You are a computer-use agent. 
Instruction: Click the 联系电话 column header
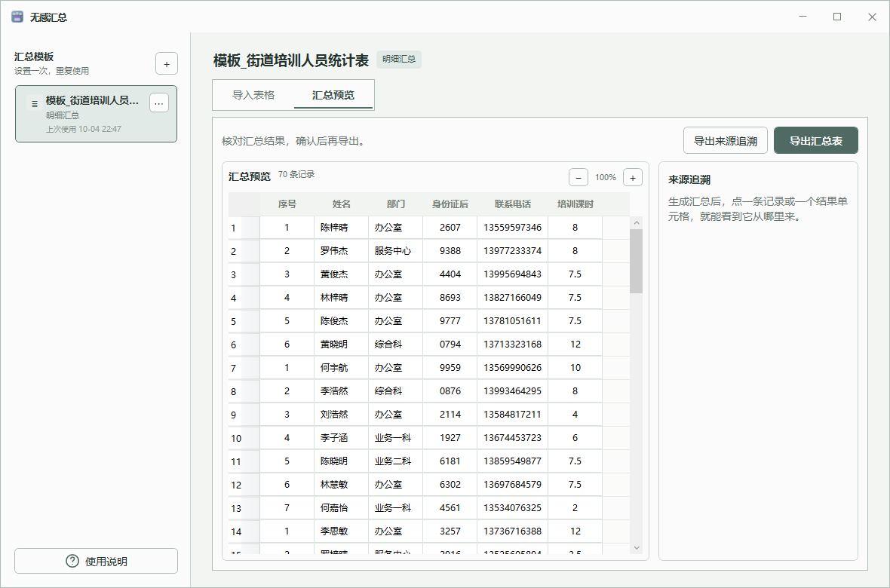[513, 204]
